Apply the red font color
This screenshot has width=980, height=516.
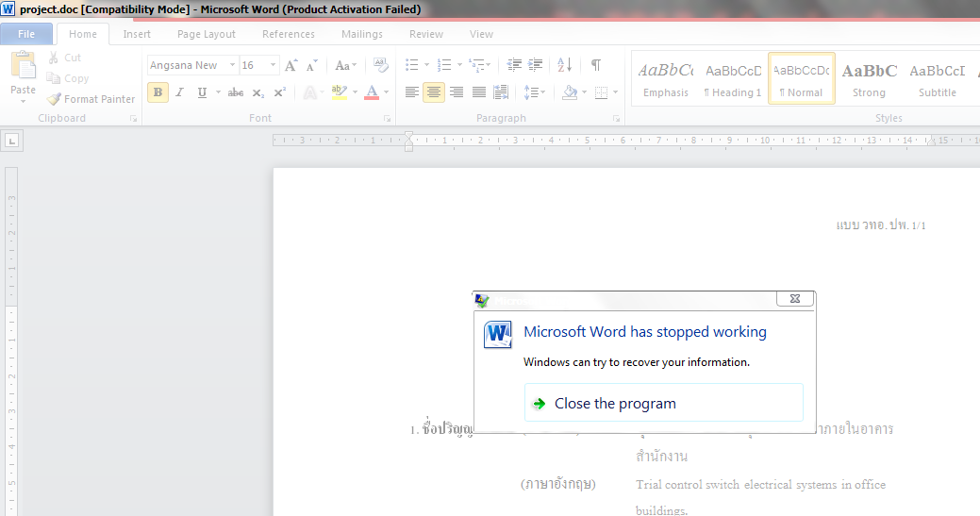[x=372, y=92]
